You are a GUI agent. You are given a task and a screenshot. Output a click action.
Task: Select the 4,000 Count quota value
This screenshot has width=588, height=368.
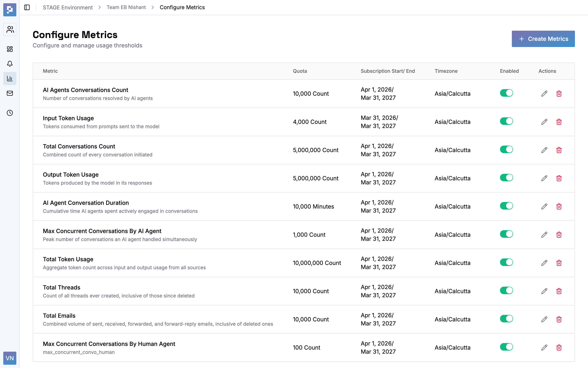[x=310, y=122]
